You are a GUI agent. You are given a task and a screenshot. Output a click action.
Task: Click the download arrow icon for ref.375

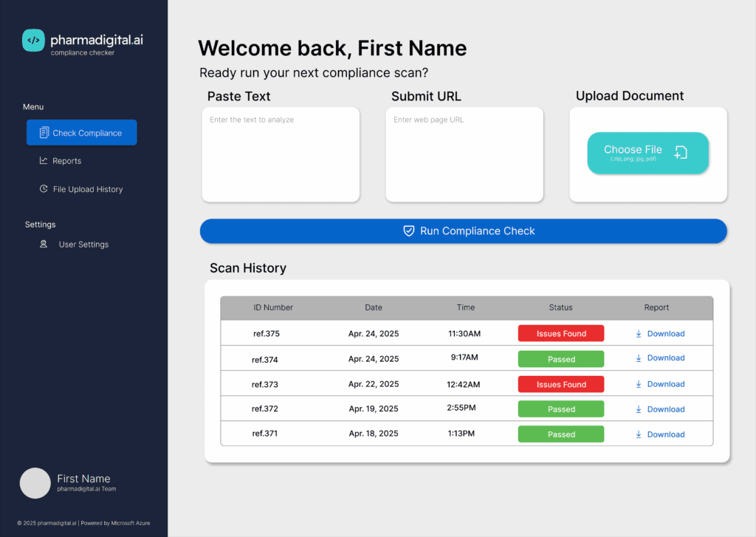(638, 333)
